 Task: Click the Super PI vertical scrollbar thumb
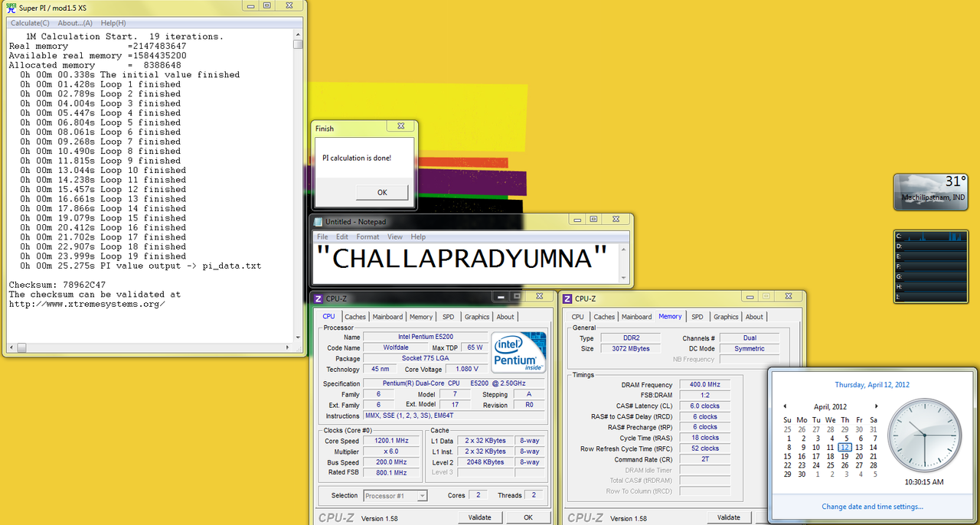coord(299,44)
